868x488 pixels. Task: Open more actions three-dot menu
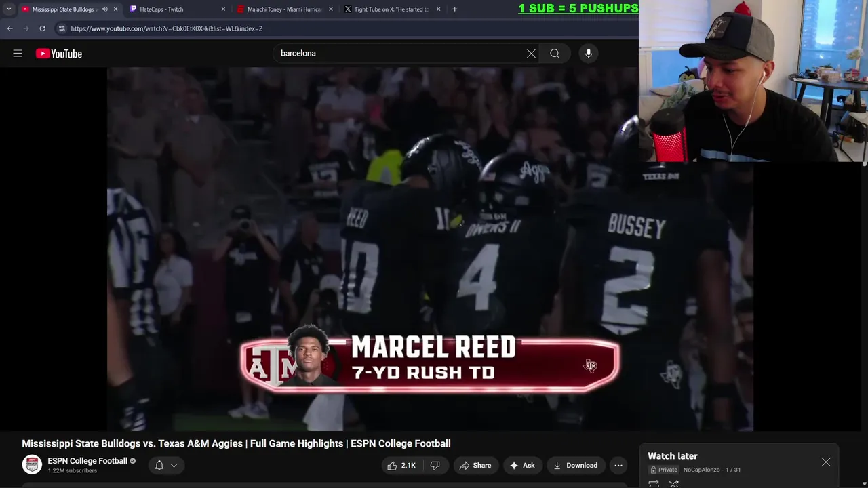tap(618, 466)
